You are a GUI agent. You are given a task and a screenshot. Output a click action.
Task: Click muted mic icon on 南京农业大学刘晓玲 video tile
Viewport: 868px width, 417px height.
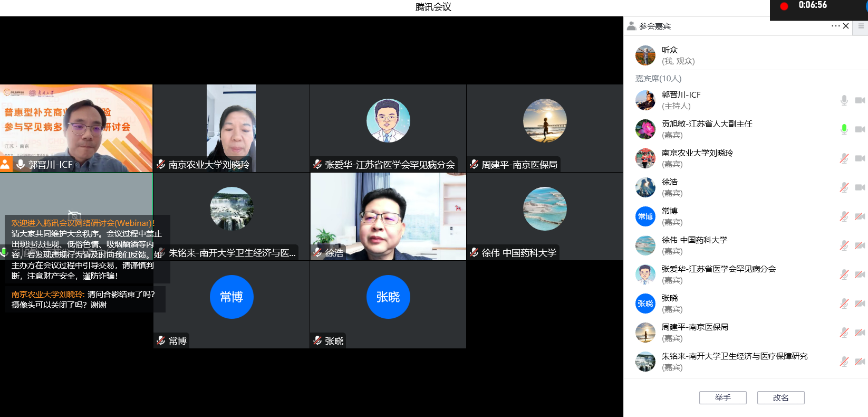161,165
